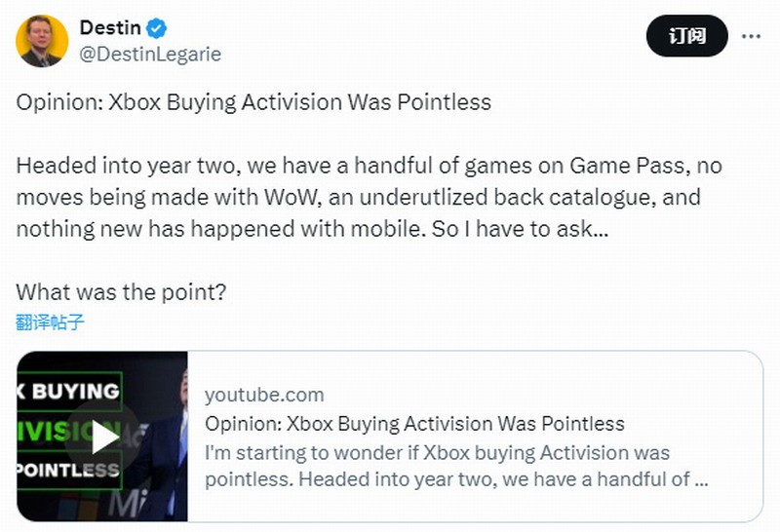Image resolution: width=780 pixels, height=532 pixels.
Task: Open the link card title about Activision
Action: click(414, 424)
